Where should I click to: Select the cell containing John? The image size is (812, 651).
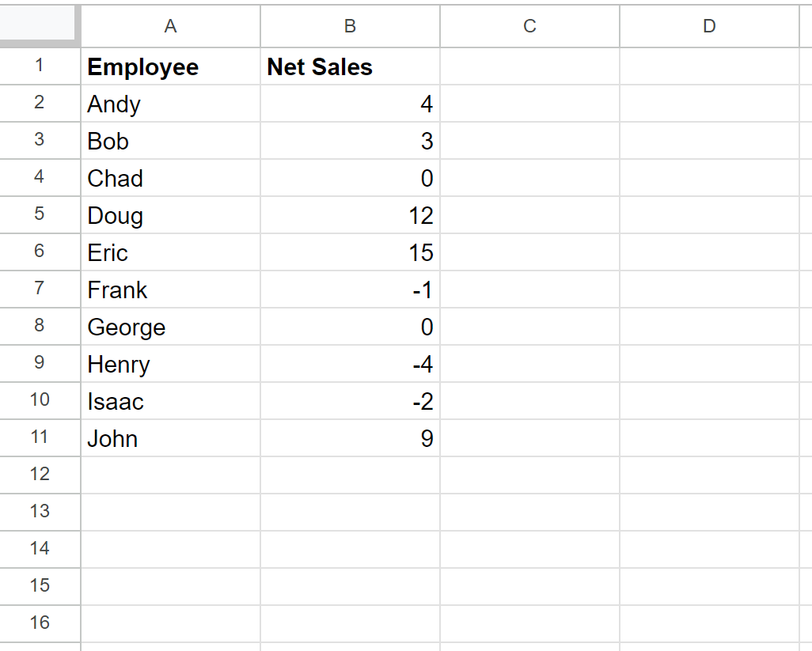170,438
